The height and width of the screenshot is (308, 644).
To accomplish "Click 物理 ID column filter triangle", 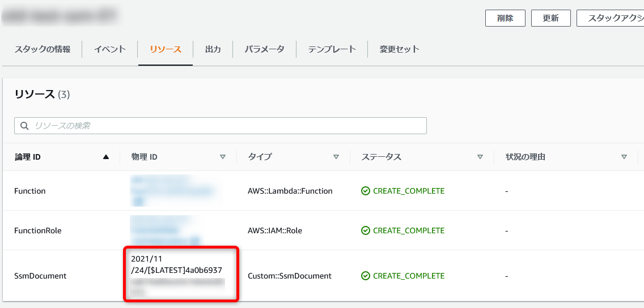I will (223, 157).
